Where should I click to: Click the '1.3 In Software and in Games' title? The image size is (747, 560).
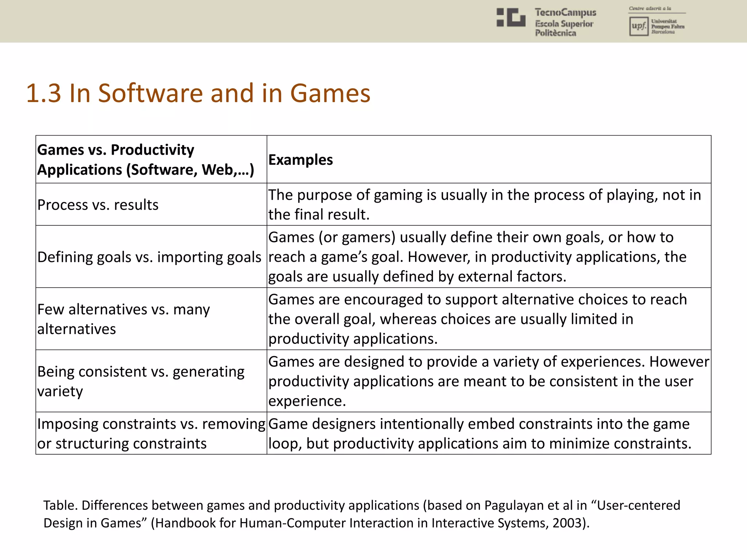point(198,93)
